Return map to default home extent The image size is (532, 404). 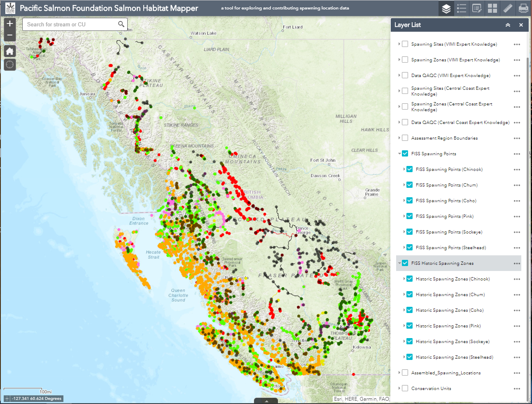(x=10, y=51)
